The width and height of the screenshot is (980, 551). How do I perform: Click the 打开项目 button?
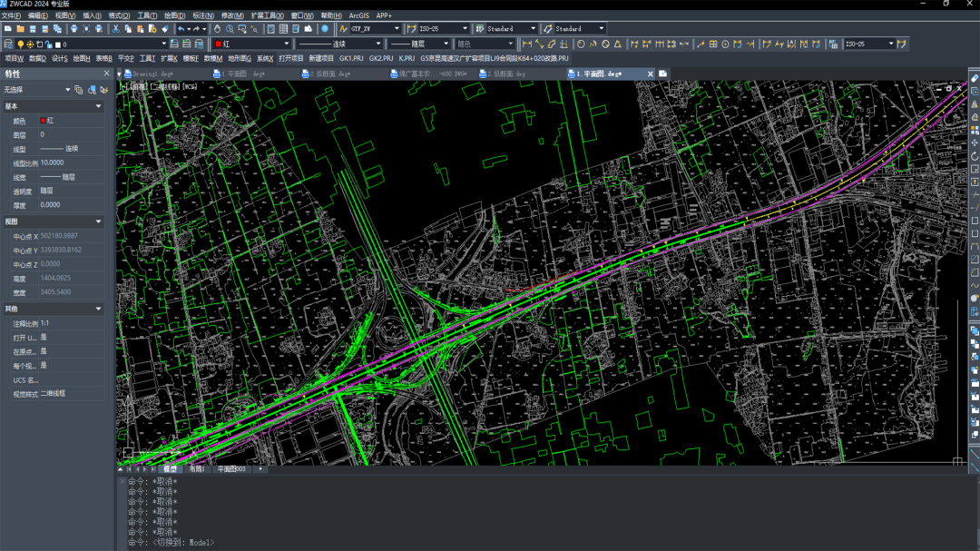coord(290,58)
